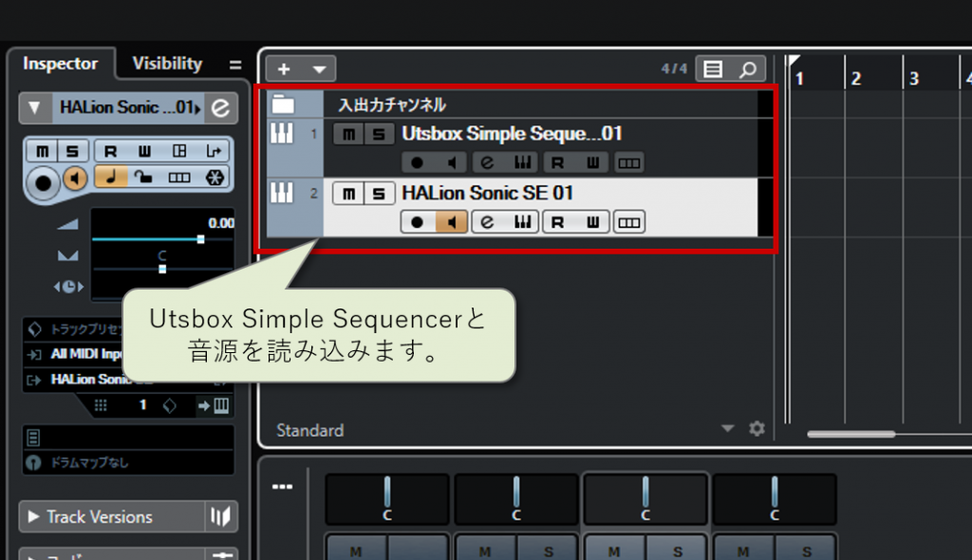The image size is (972, 560).
Task: Click Track Versions icon at right
Action: [x=220, y=516]
